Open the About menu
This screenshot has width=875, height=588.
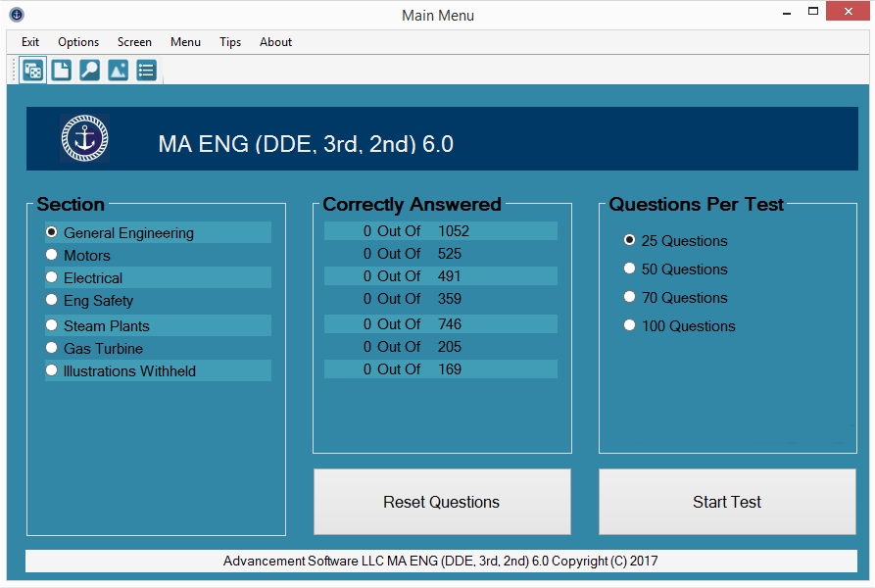click(275, 42)
